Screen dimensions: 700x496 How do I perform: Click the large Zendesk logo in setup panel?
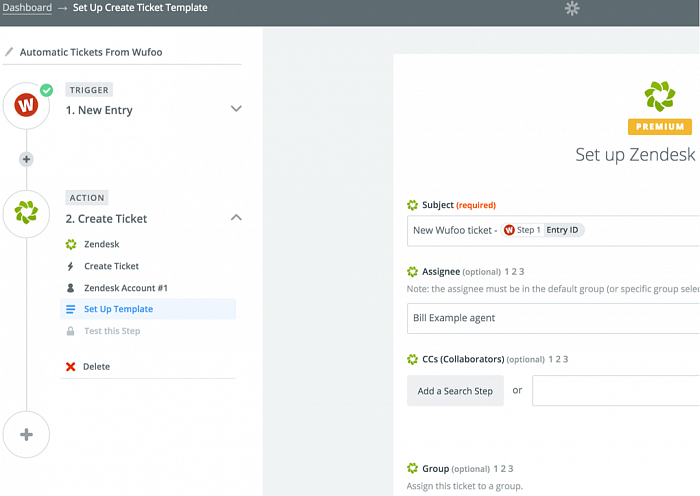tap(660, 96)
